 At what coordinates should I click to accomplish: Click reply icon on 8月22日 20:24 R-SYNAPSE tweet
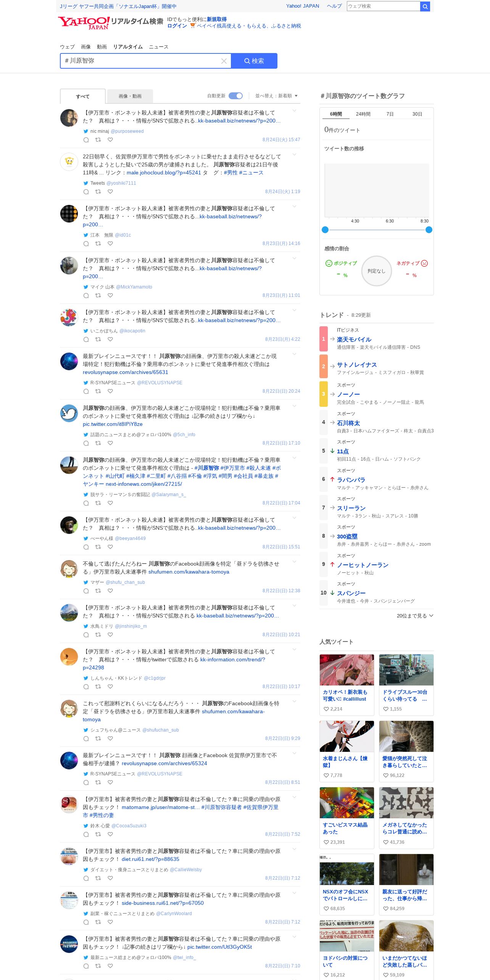click(86, 391)
